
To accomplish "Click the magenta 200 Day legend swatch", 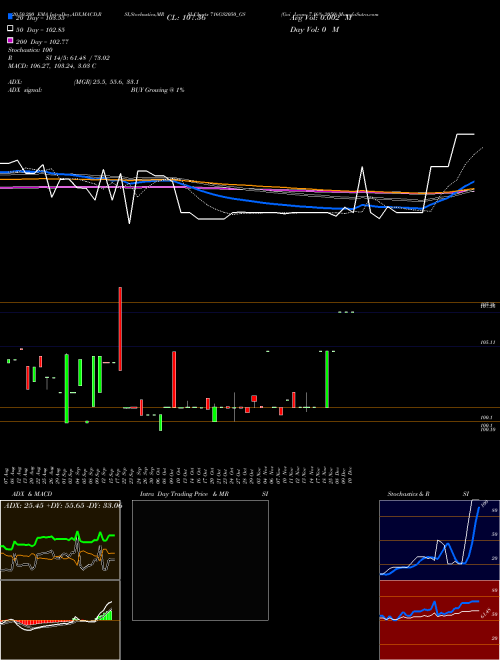I will (10, 40).
